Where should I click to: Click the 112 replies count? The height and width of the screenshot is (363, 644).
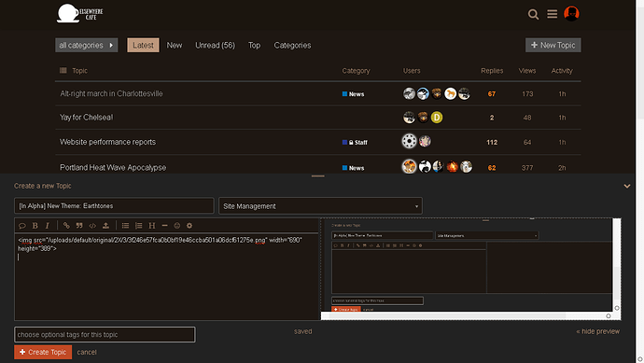click(492, 142)
